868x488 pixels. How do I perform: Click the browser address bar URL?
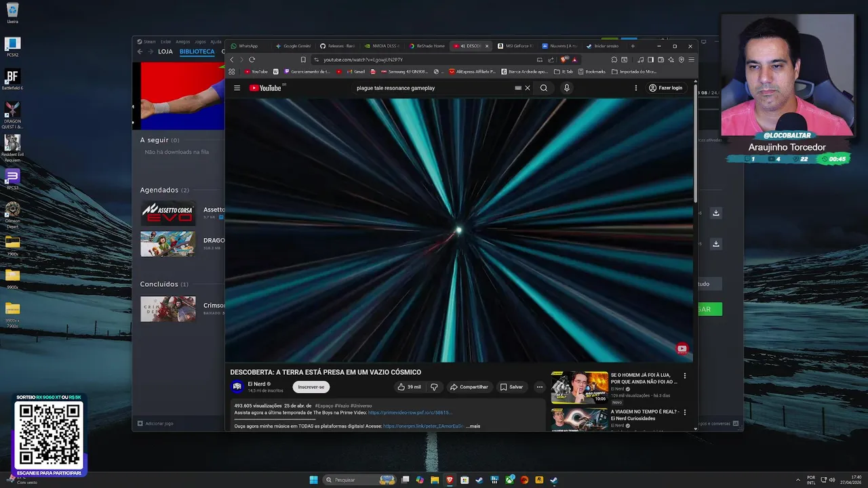363,60
